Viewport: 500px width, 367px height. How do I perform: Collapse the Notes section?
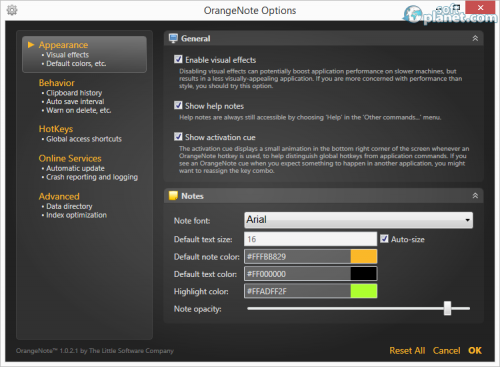(x=475, y=196)
